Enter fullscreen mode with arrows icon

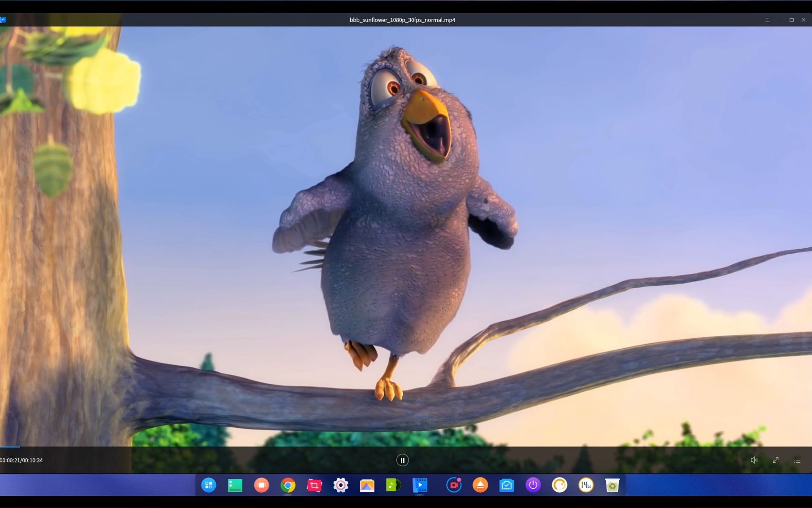[776, 460]
